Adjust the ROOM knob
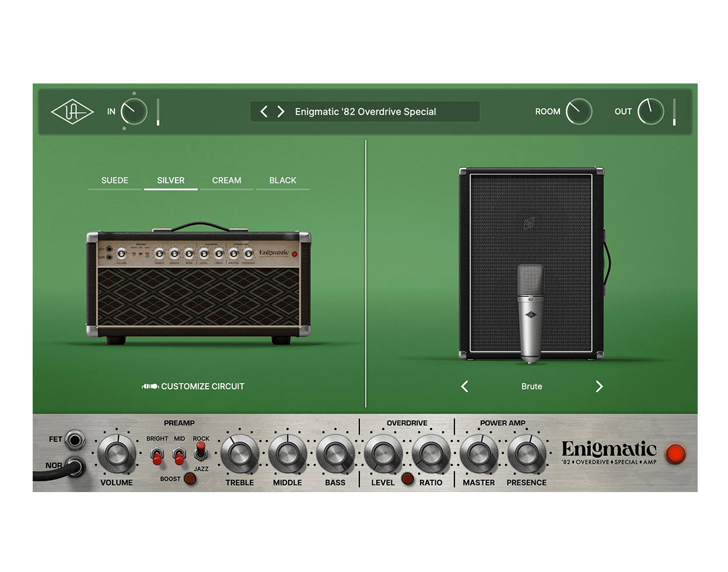This screenshot has width=728, height=572. [x=579, y=111]
